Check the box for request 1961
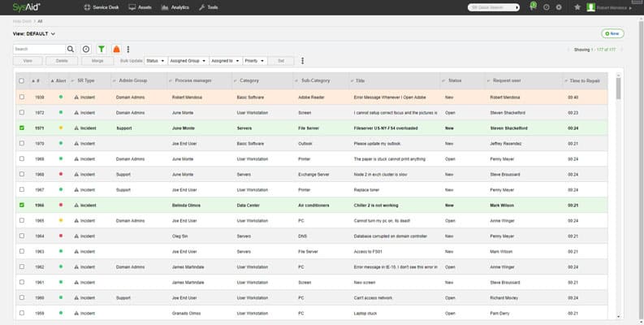 click(x=22, y=282)
